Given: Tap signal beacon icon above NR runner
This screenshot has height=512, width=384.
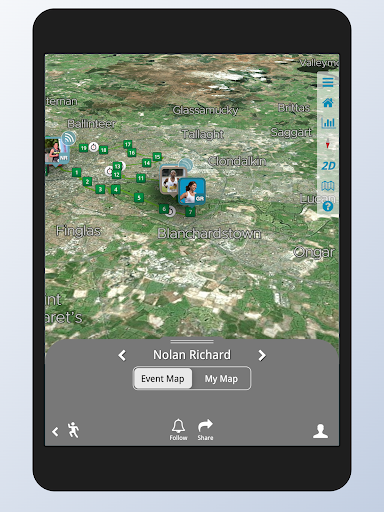Looking at the screenshot, I should [69, 138].
